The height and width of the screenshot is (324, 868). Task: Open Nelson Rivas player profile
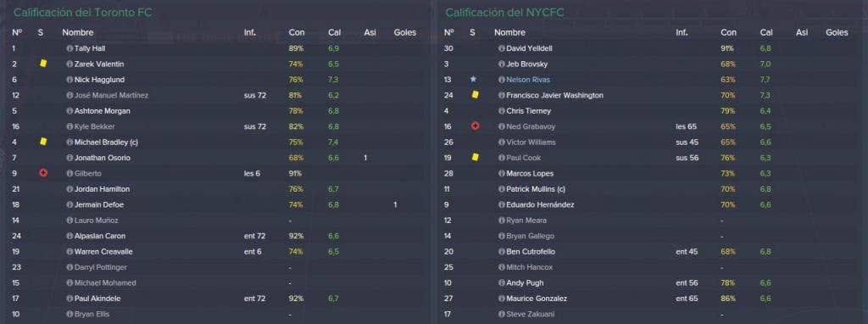click(528, 80)
